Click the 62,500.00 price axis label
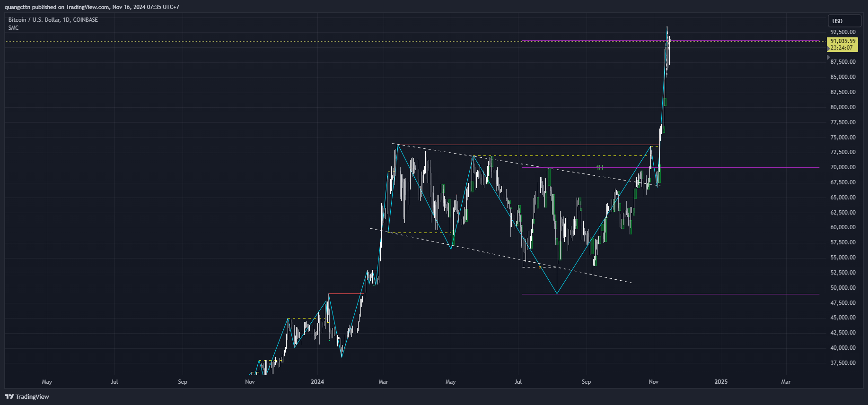 (843, 213)
